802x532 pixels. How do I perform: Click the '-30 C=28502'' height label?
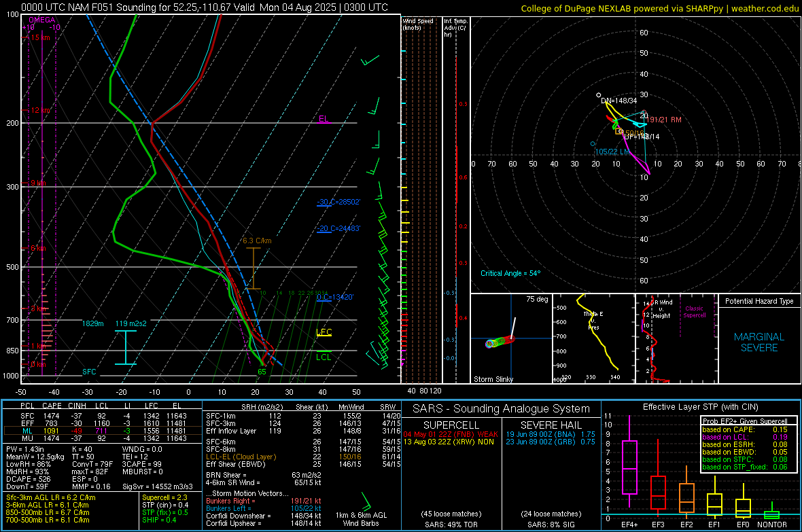click(338, 202)
